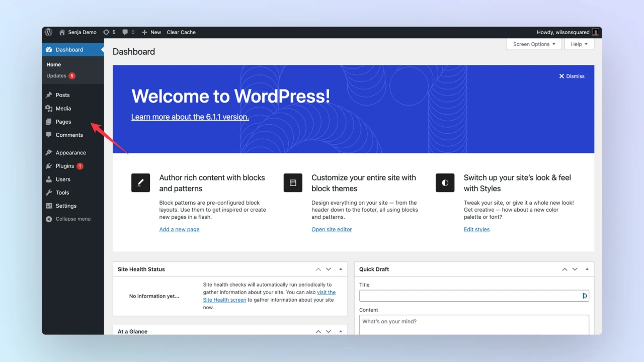Click the wilsonsquared profile avatar
Image resolution: width=644 pixels, height=362 pixels.
(596, 32)
